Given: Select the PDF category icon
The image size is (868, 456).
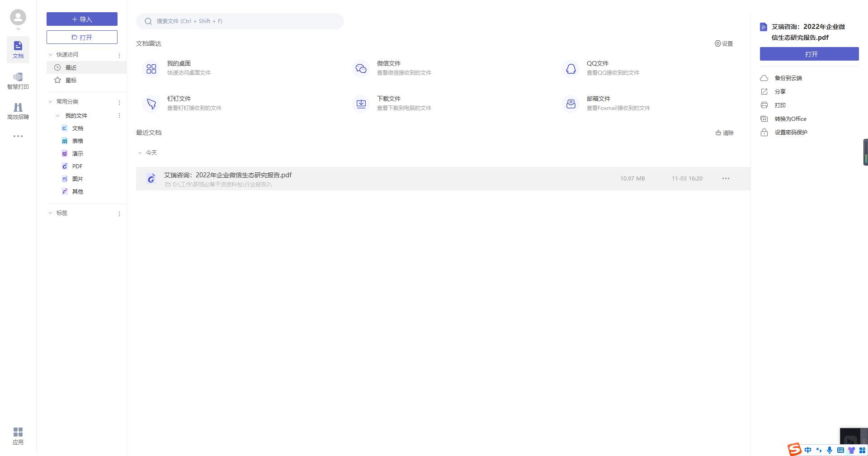Looking at the screenshot, I should pos(65,166).
